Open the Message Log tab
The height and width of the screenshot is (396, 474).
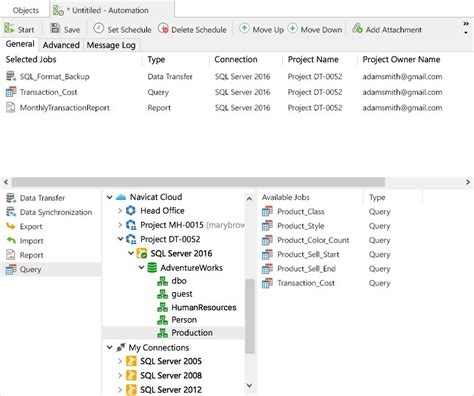coord(111,45)
